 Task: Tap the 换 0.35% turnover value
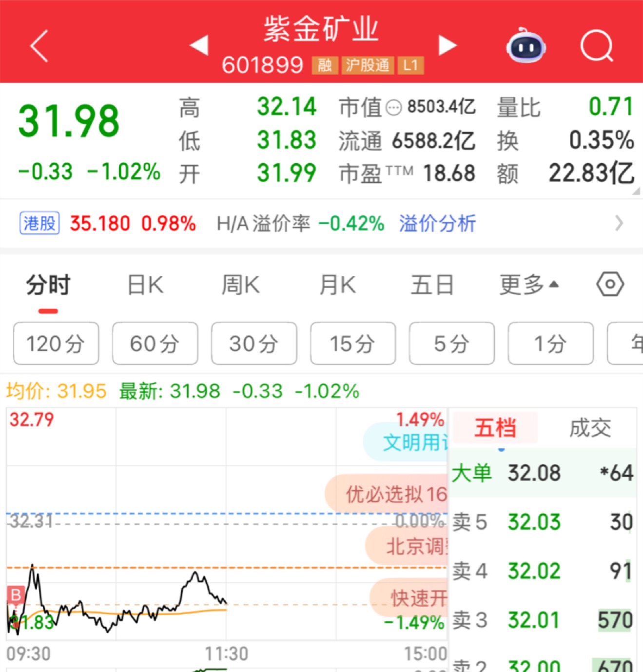pyautogui.click(x=602, y=140)
